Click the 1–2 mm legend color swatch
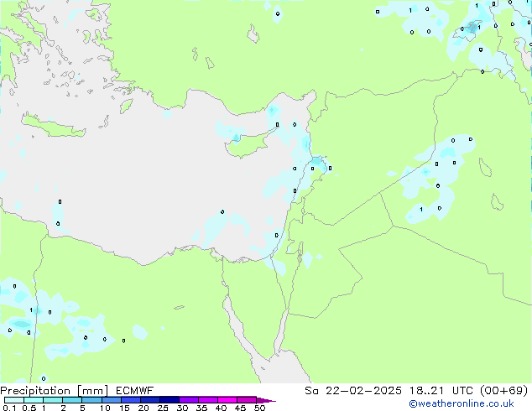 tap(53, 400)
